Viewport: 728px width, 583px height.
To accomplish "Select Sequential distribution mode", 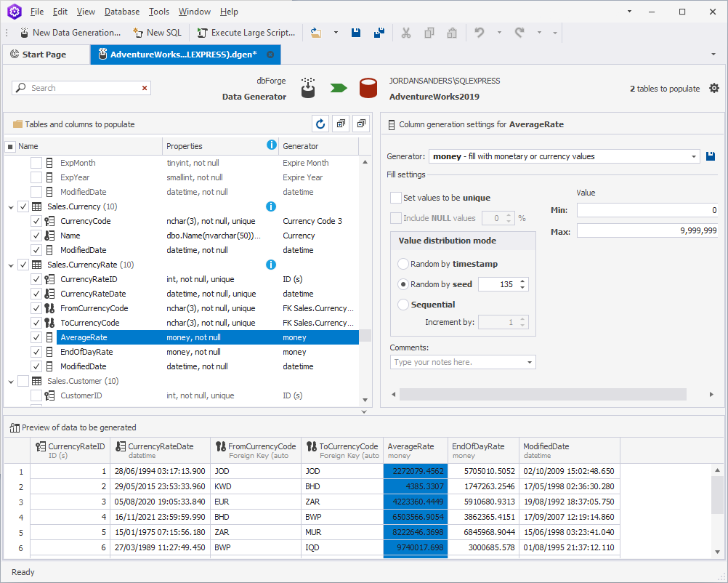I will pyautogui.click(x=403, y=305).
